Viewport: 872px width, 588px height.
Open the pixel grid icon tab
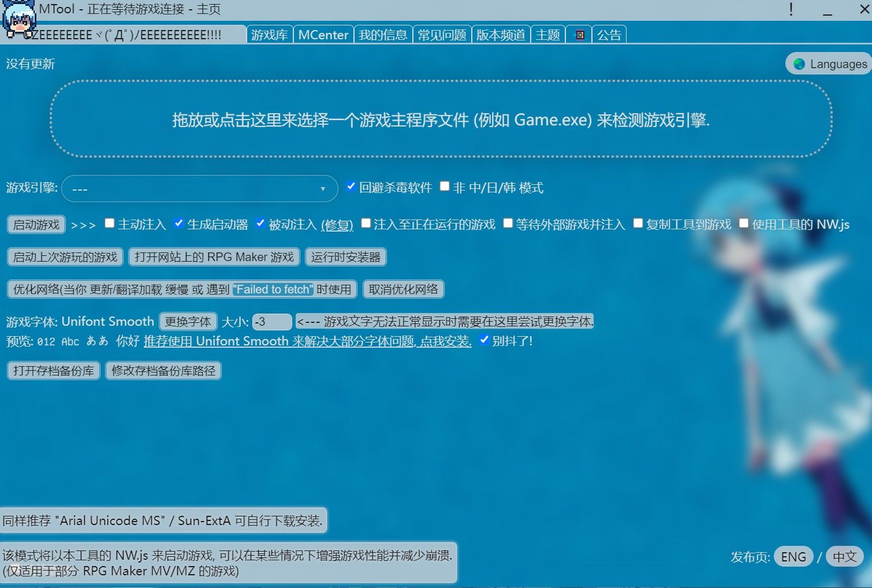579,35
